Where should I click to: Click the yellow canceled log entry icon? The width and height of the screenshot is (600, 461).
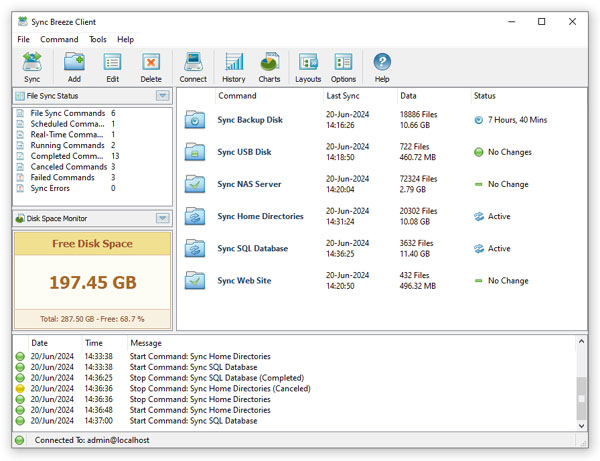(x=20, y=389)
